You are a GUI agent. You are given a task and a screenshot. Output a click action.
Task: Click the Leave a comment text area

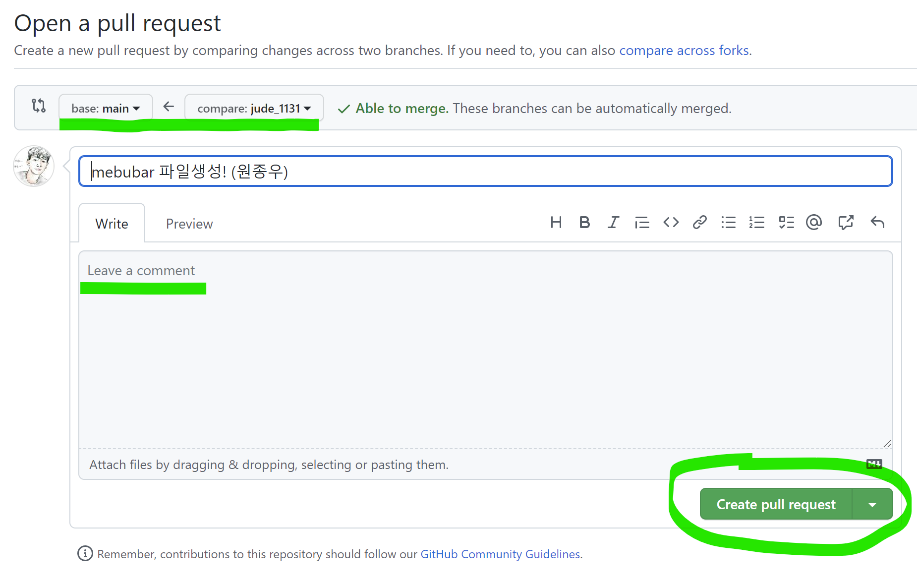pos(486,350)
